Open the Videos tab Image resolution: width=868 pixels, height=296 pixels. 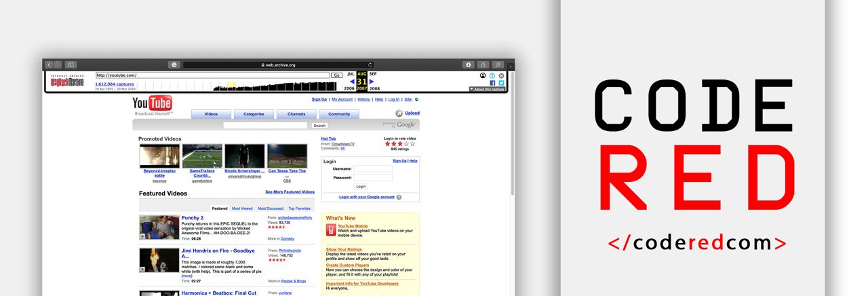coord(211,114)
